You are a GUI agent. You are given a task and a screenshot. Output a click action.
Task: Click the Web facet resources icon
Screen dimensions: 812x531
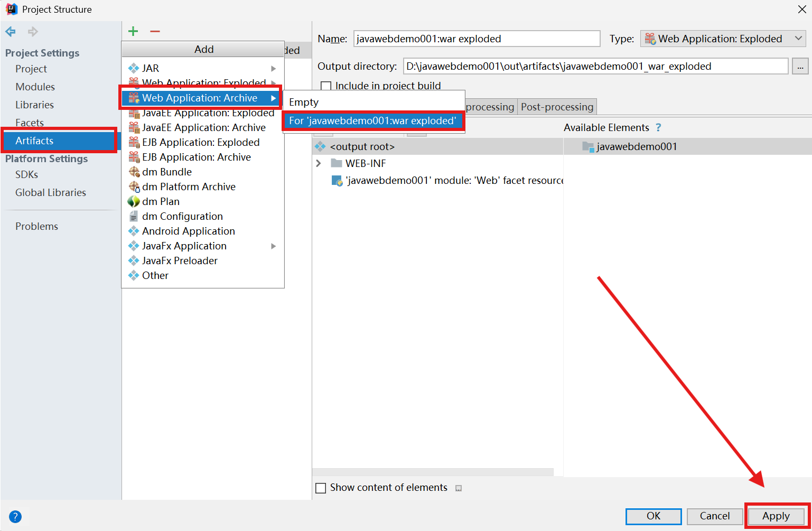click(337, 181)
